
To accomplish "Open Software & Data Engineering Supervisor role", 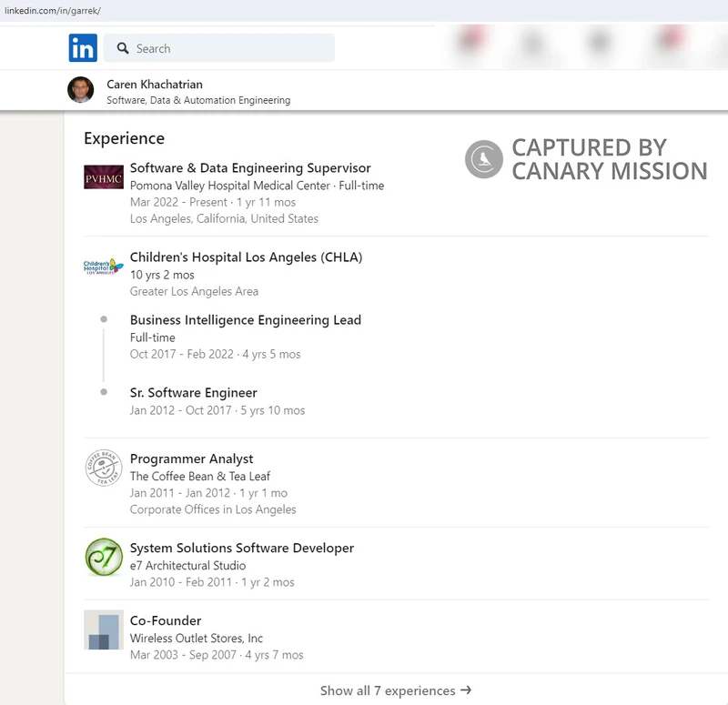I will (250, 168).
